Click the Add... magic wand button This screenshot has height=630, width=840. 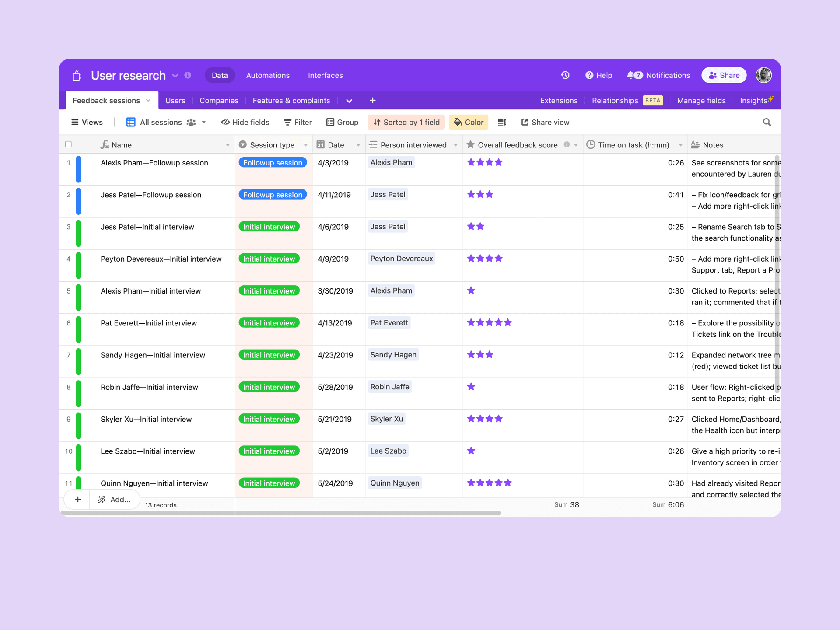coord(115,499)
